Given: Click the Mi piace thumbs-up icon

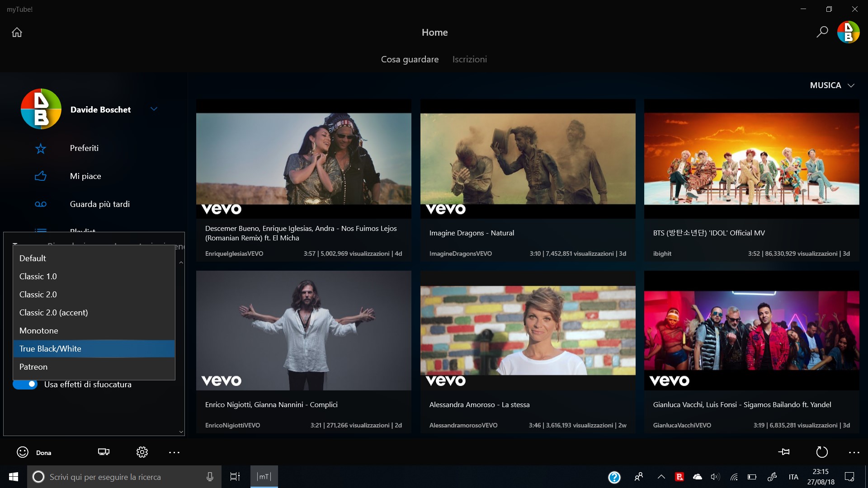Looking at the screenshot, I should point(41,176).
